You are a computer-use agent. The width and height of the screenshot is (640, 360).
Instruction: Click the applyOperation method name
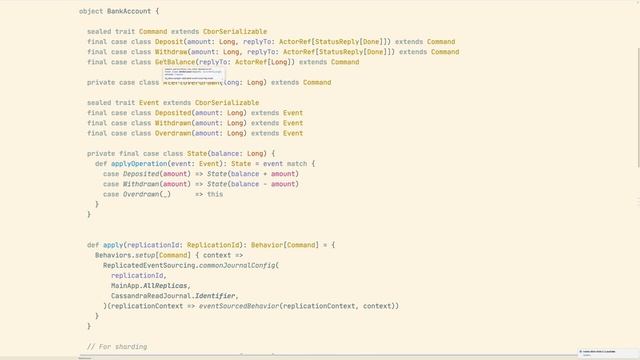(x=139, y=164)
